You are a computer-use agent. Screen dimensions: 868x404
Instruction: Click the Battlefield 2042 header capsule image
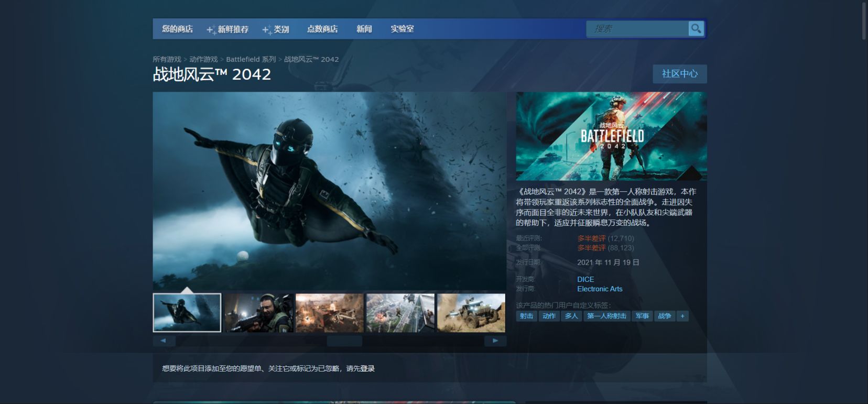point(611,136)
